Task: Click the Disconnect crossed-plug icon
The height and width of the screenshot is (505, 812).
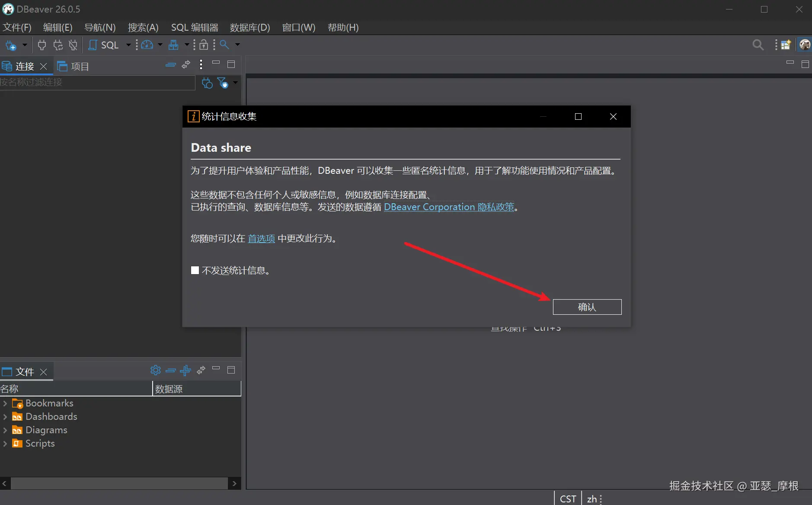Action: (73, 45)
